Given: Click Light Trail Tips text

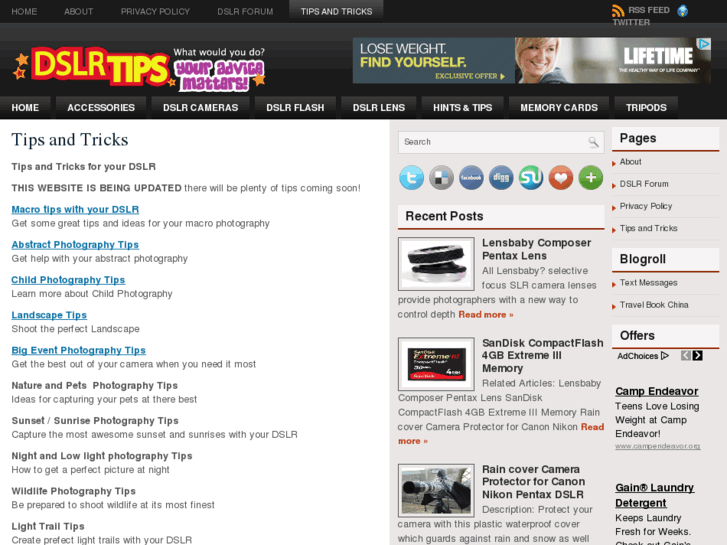Looking at the screenshot, I should pyautogui.click(x=48, y=527).
